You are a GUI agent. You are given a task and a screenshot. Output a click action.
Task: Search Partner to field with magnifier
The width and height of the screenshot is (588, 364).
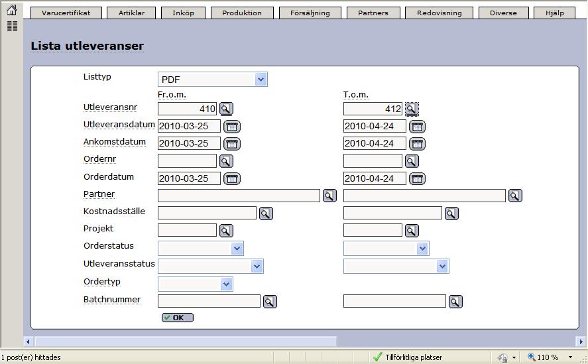(x=515, y=196)
